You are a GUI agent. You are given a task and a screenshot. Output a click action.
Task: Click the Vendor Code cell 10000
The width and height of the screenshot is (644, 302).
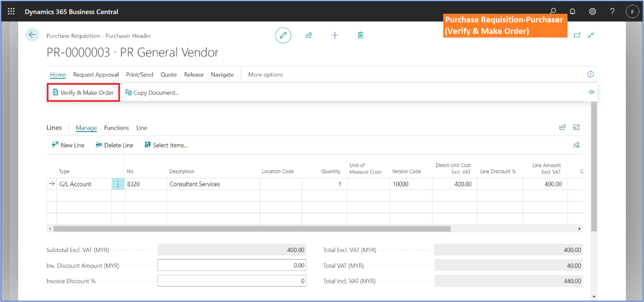pyautogui.click(x=411, y=184)
